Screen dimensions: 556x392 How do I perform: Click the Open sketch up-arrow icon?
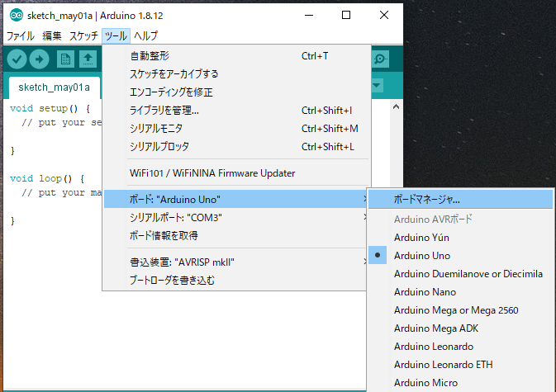[88, 59]
